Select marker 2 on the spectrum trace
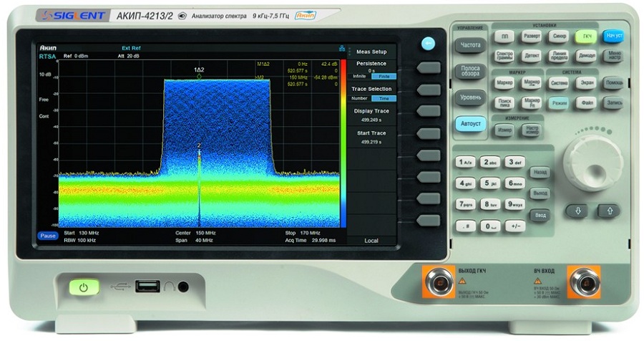The image size is (644, 341). 199,145
